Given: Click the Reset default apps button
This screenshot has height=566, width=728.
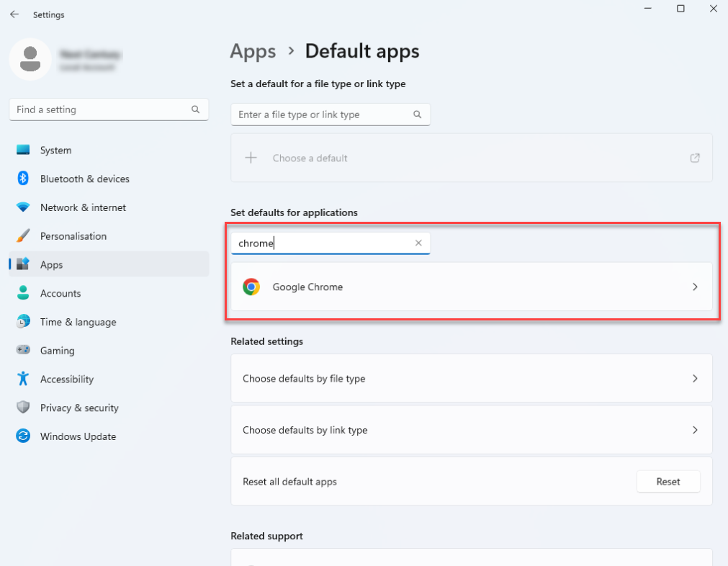Looking at the screenshot, I should (668, 481).
